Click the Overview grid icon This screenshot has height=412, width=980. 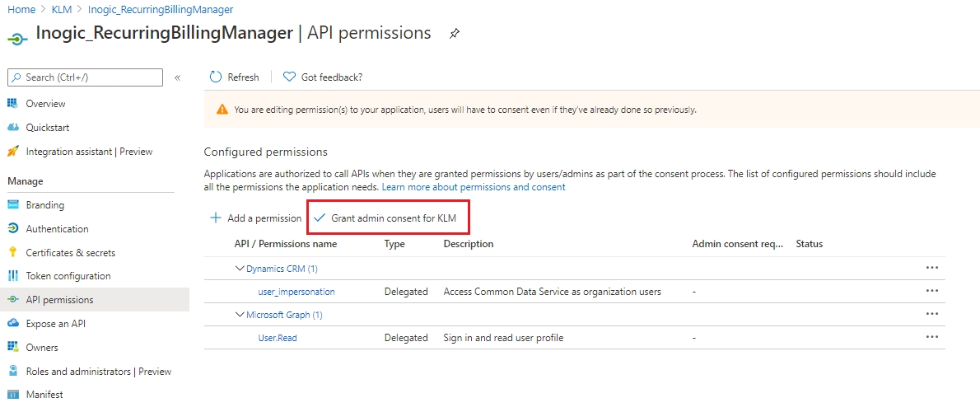tap(12, 103)
